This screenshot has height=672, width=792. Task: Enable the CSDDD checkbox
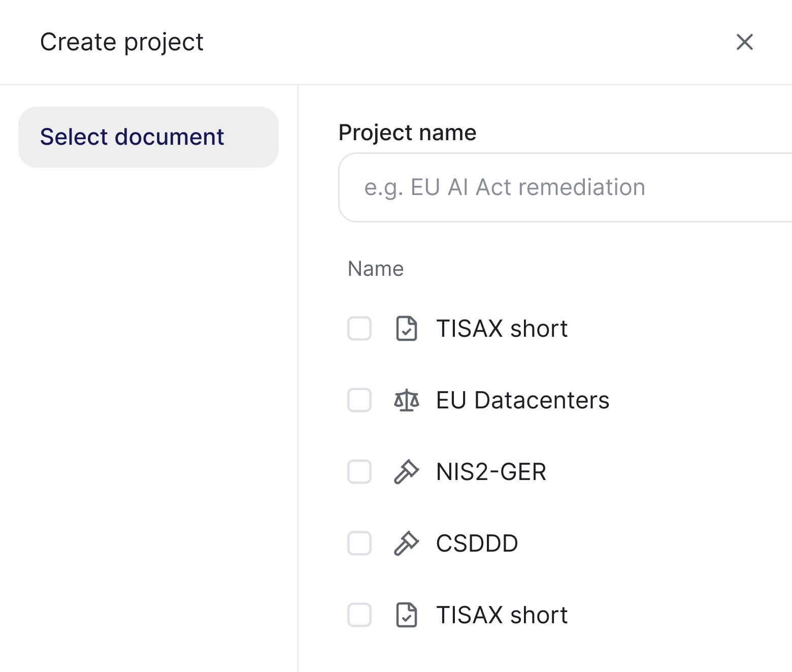coord(359,543)
